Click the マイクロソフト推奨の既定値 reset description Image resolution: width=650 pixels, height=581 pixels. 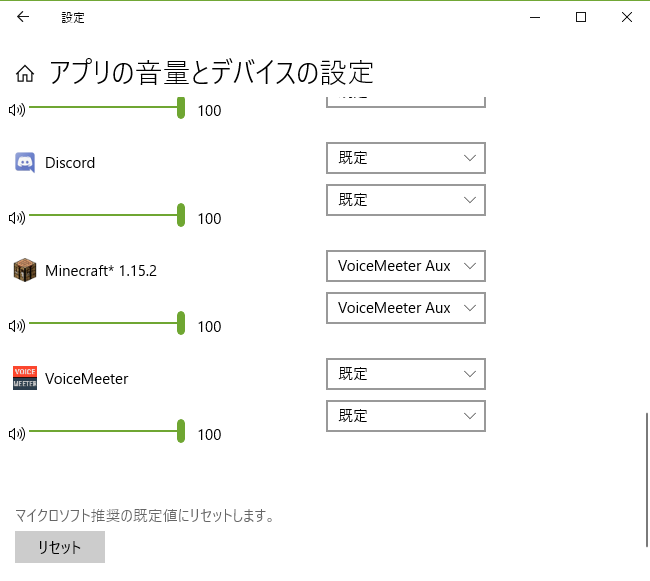145,516
